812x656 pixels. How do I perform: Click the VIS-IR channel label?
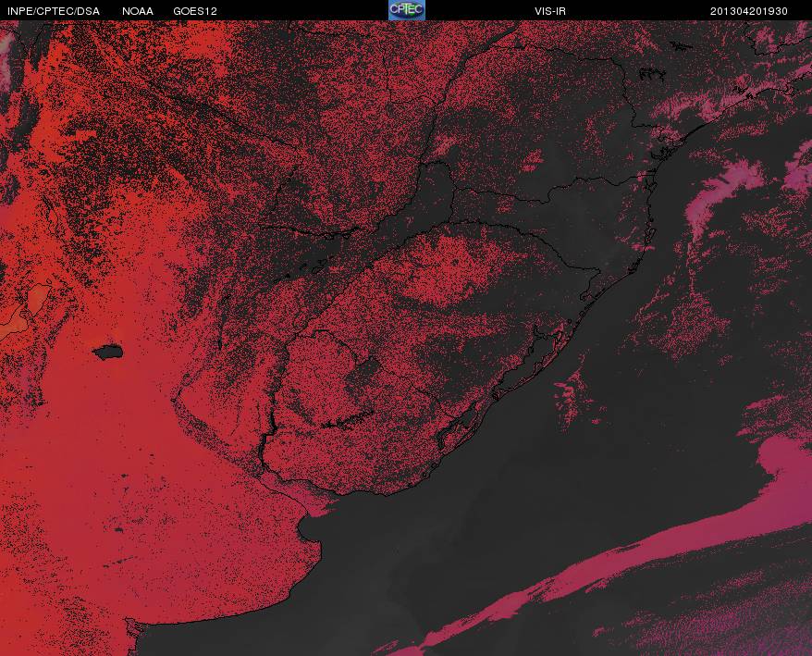tap(550, 11)
